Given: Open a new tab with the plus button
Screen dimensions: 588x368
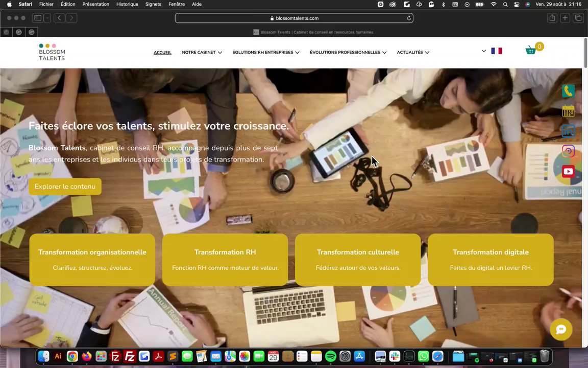Looking at the screenshot, I should pos(565,18).
